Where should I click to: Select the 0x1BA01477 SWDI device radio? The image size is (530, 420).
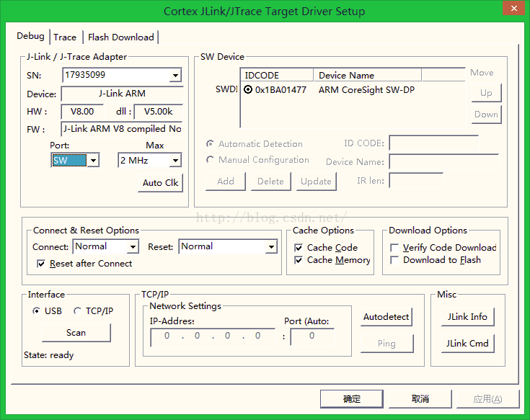click(248, 89)
